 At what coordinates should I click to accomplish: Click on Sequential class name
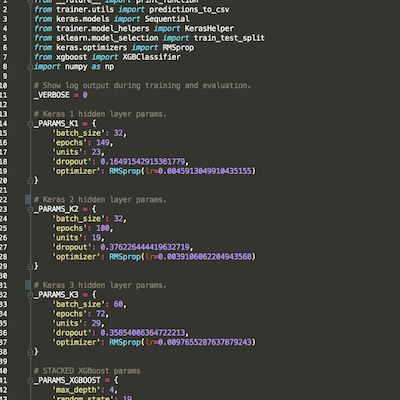click(x=167, y=19)
